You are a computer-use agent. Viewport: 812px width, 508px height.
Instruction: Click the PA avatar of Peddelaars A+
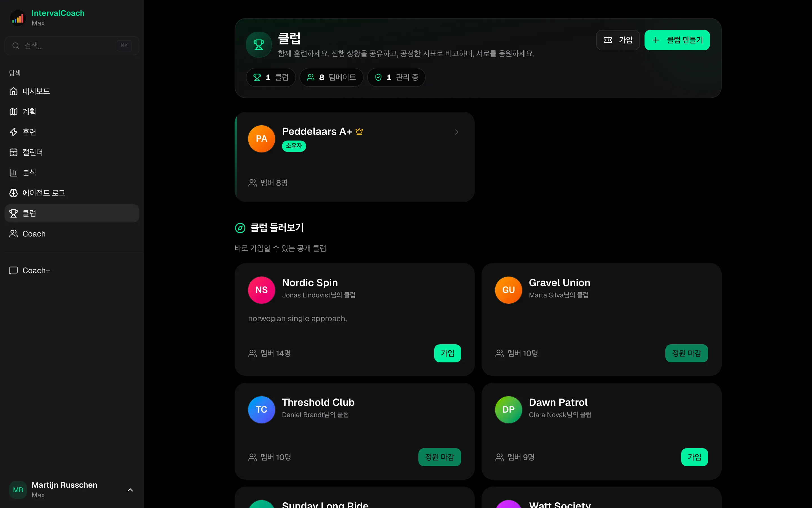point(261,139)
